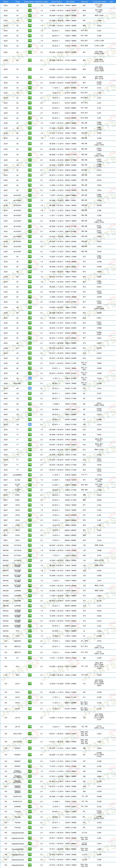
Task: Click the Model column header
Action: [18, 1]
